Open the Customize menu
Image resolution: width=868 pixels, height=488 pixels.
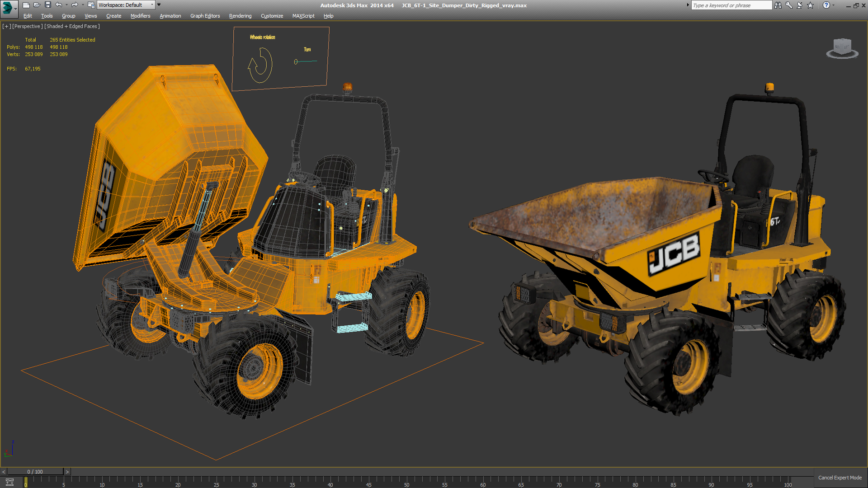pos(272,16)
